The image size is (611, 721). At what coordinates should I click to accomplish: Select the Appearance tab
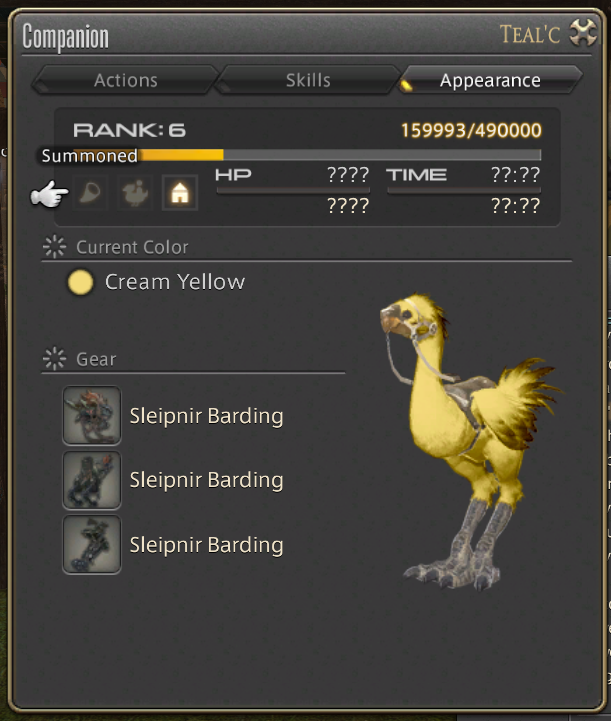tap(490, 80)
